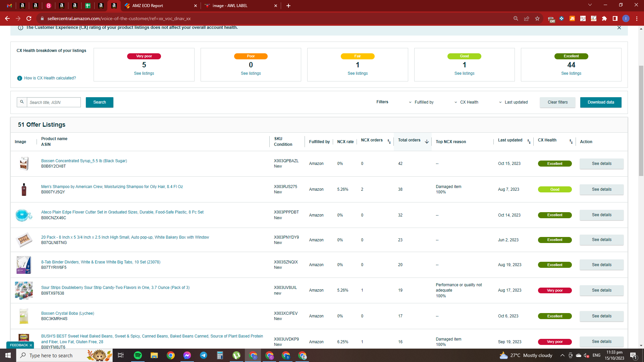This screenshot has width=644, height=362.
Task: Open Messenger from the taskbar
Action: coord(187,355)
